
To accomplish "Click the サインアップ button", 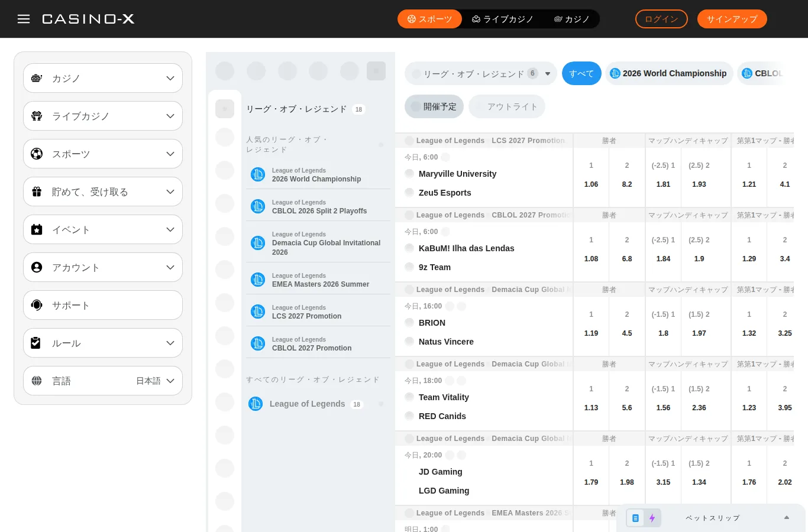I will (x=732, y=19).
